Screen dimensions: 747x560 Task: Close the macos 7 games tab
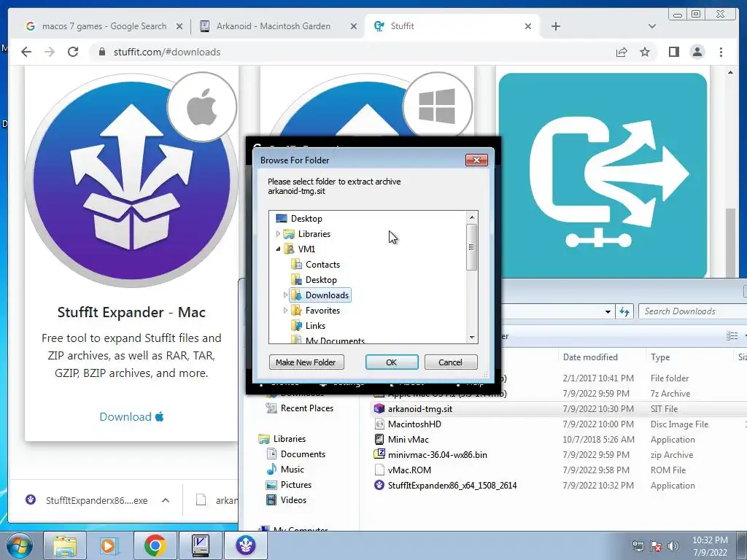click(x=179, y=26)
